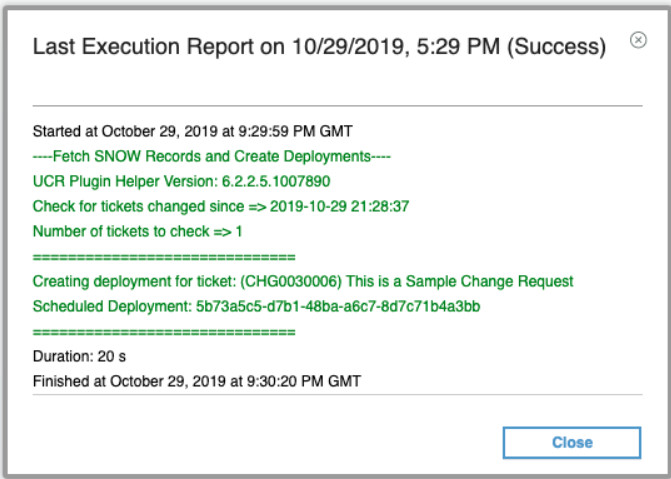This screenshot has width=671, height=479.
Task: Click the circled X icon in dialog corner
Action: 637,40
